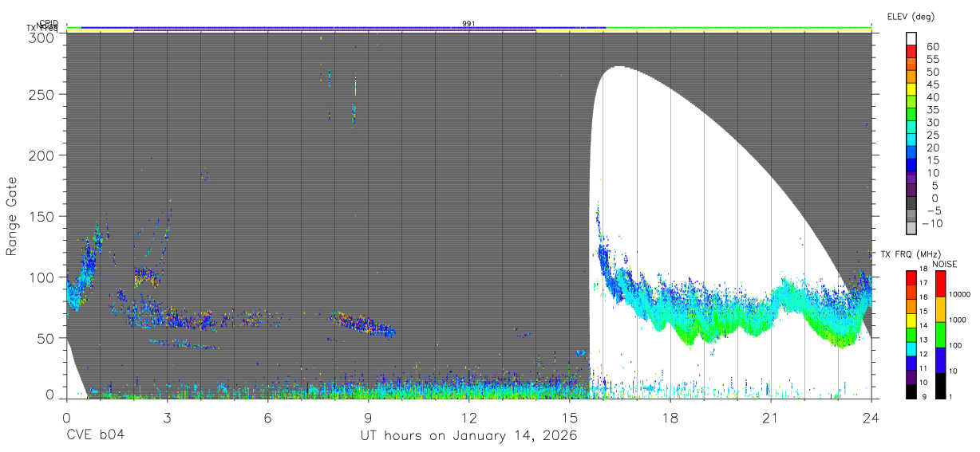Select the green NOISE swatch between 100 and 1000
The image size is (980, 452).
939,334
